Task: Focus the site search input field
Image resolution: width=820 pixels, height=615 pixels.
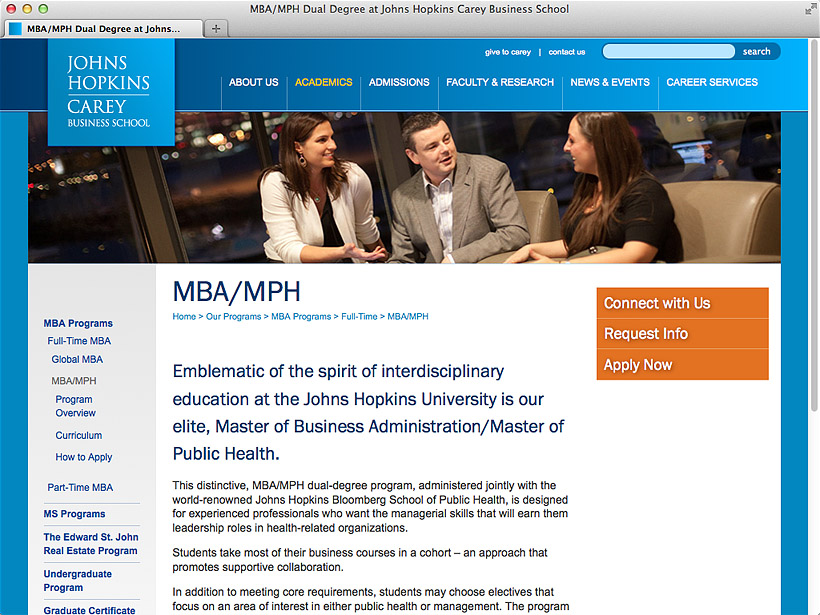Action: [x=669, y=51]
